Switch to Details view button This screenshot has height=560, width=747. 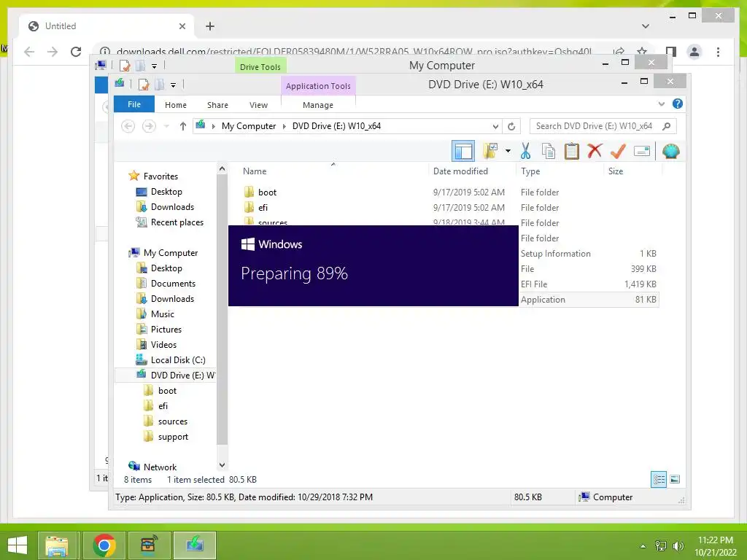659,479
